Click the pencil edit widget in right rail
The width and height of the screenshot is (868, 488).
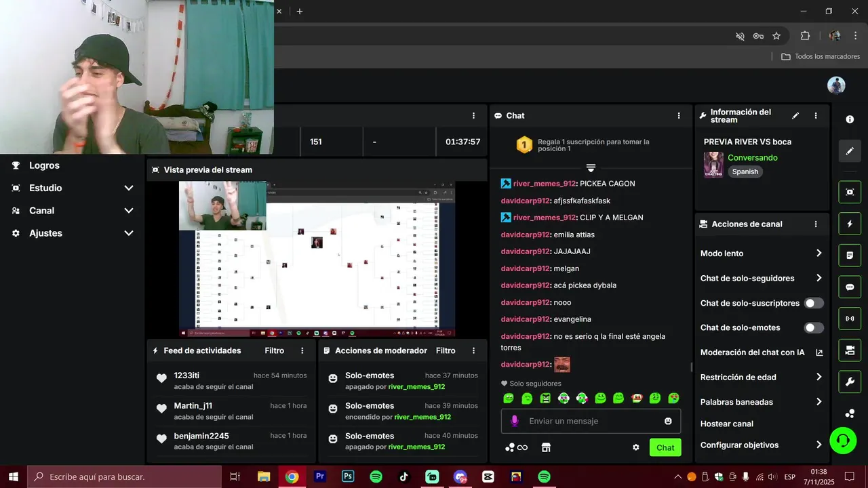pyautogui.click(x=850, y=151)
